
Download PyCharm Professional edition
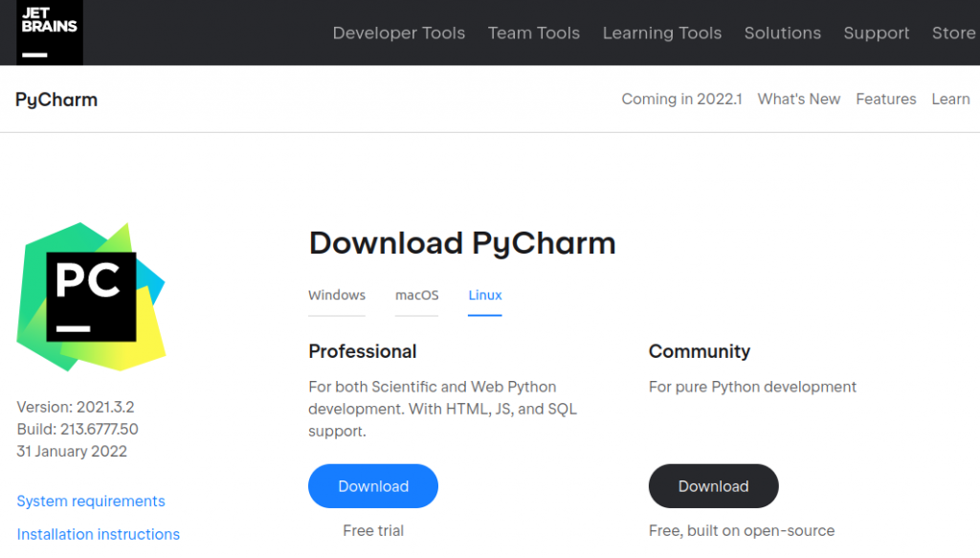(372, 486)
